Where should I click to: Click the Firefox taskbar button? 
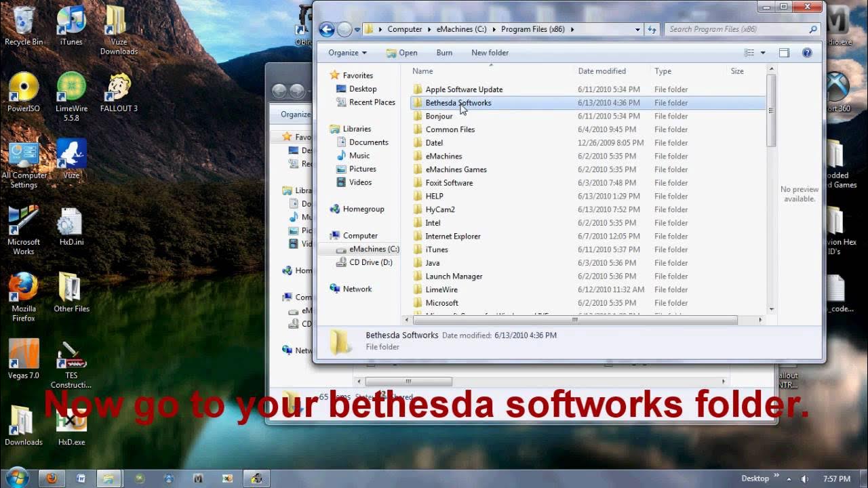(52, 478)
